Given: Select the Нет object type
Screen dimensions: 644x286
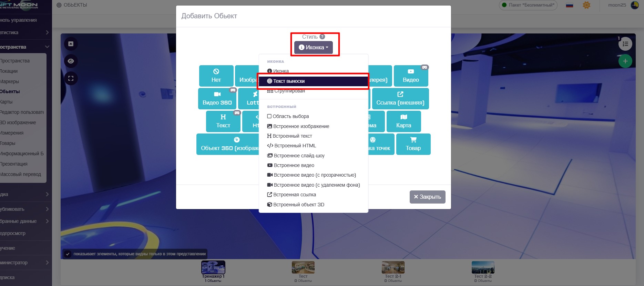Looking at the screenshot, I should (216, 76).
